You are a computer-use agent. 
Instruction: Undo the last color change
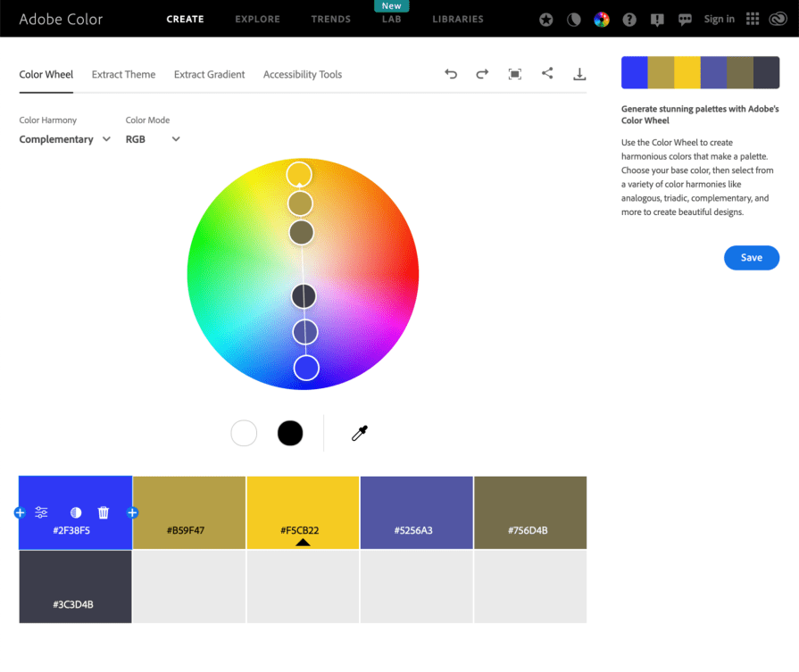pos(451,74)
